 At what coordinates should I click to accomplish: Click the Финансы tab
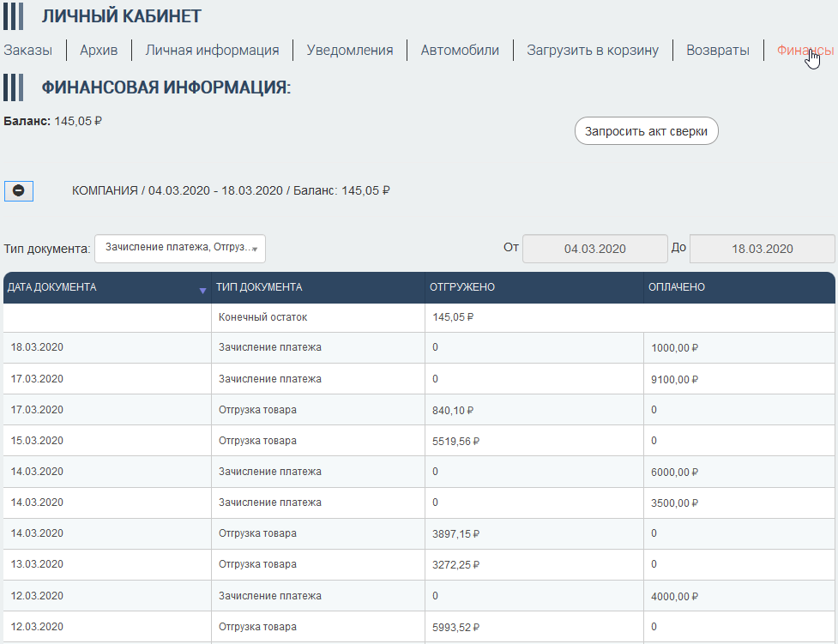click(x=805, y=51)
